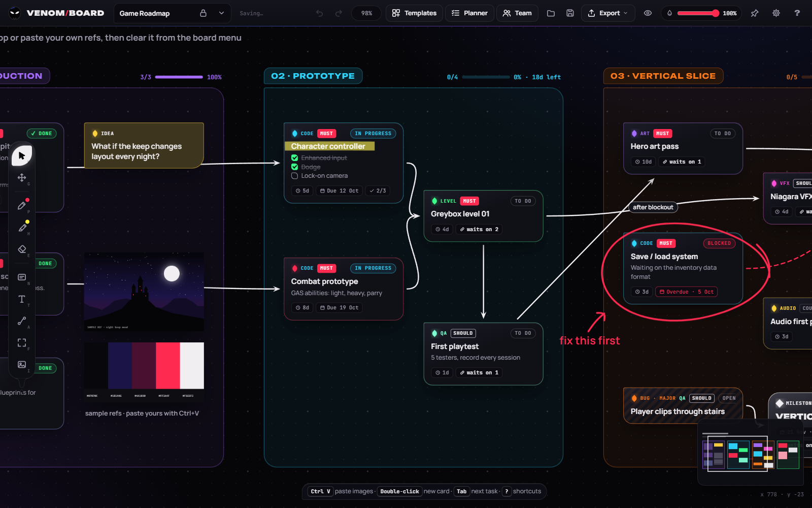The height and width of the screenshot is (508, 812).
Task: Uncheck the Dodge subtask checkbox
Action: [294, 167]
